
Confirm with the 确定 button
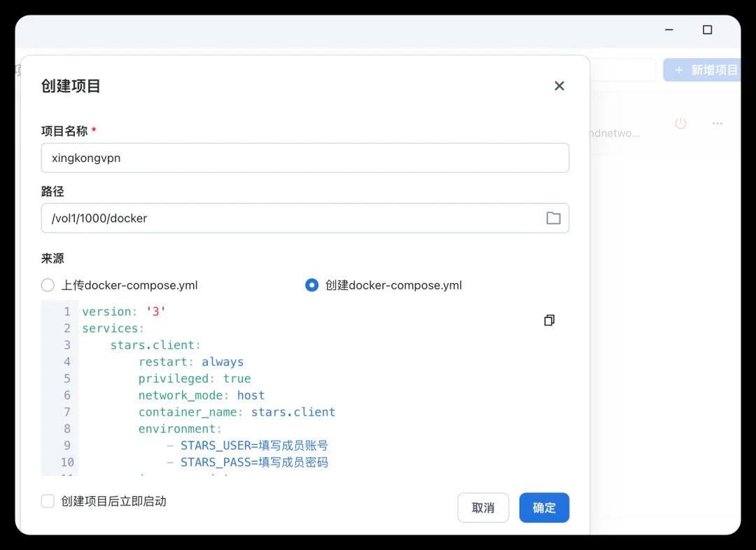coord(544,508)
